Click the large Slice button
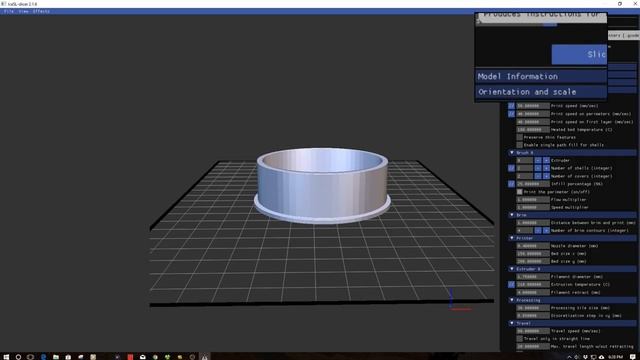 pos(579,54)
